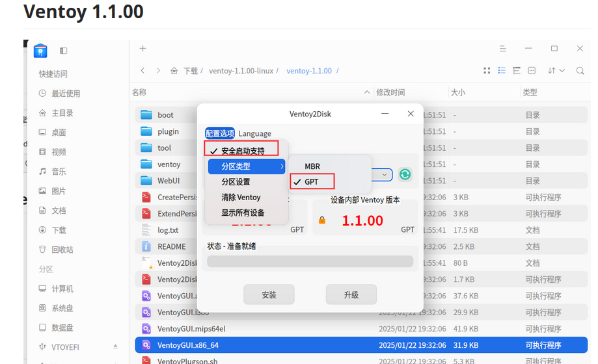The height and width of the screenshot is (364, 598).
Task: Go back with the left arrow
Action: click(x=143, y=70)
